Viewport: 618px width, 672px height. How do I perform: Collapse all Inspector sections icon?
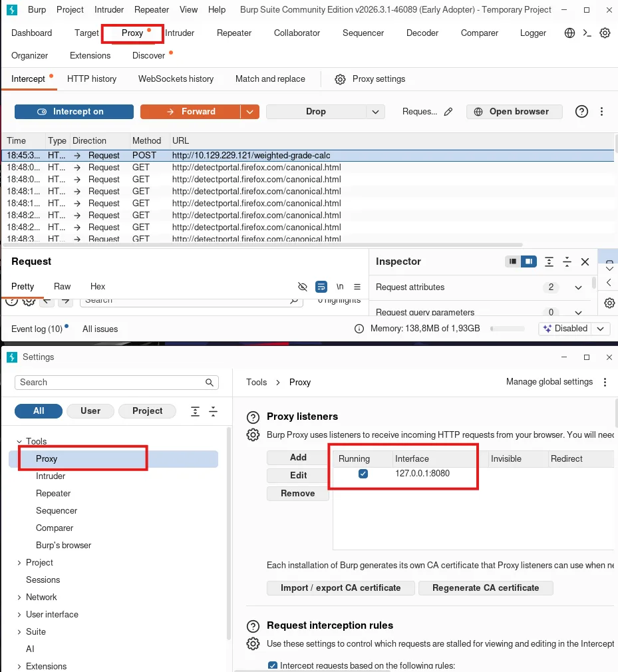(x=567, y=262)
